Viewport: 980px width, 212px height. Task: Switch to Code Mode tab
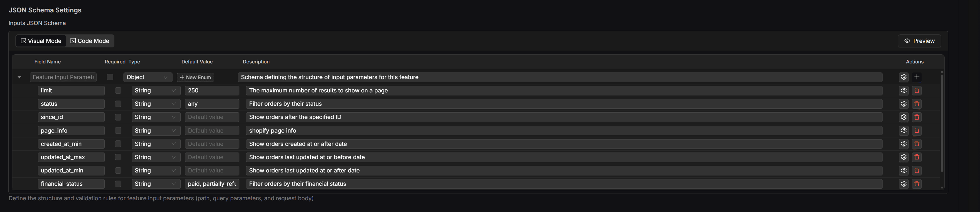(x=90, y=41)
